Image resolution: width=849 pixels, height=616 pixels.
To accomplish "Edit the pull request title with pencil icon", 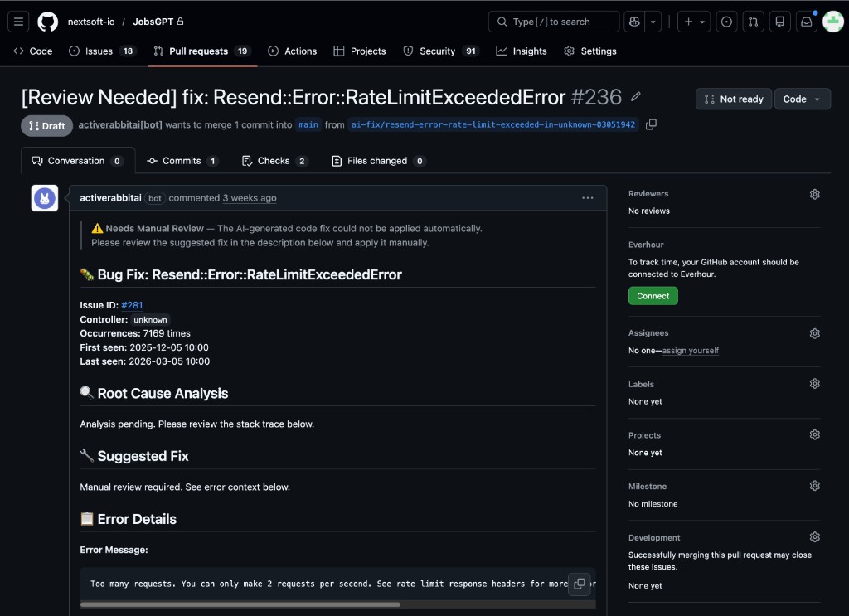I will [636, 97].
